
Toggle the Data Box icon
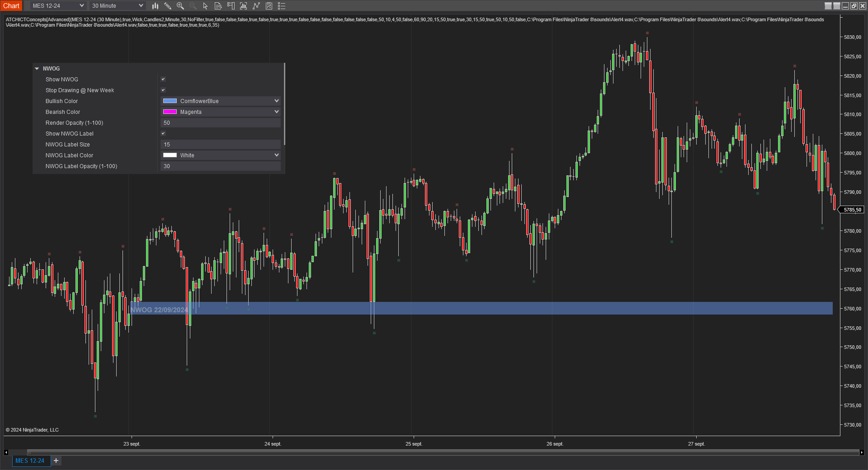[x=218, y=6]
